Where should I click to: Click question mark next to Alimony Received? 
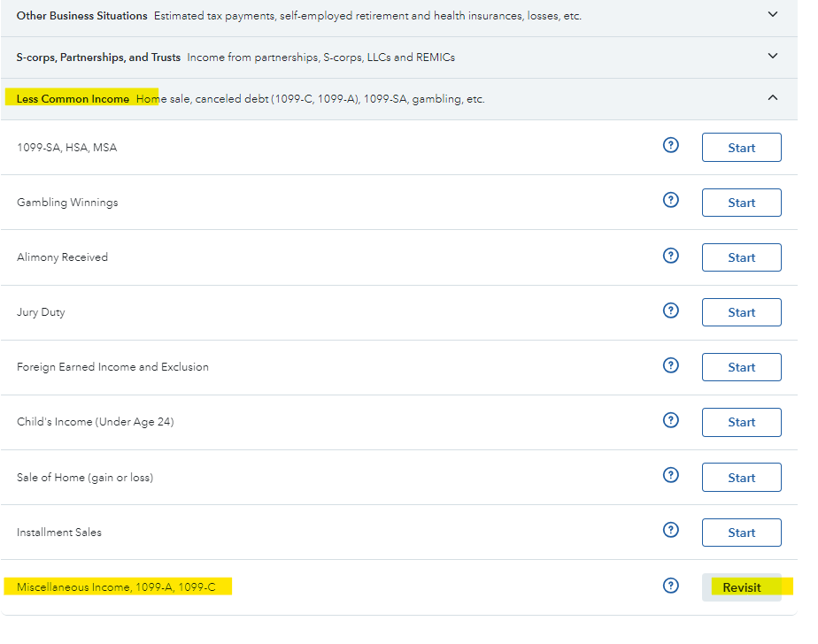point(670,256)
